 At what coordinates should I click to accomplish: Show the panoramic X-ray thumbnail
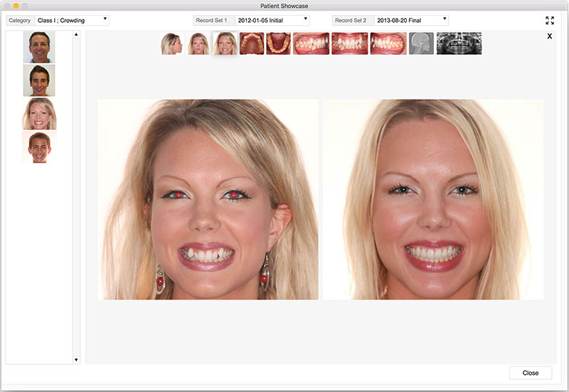coord(459,43)
